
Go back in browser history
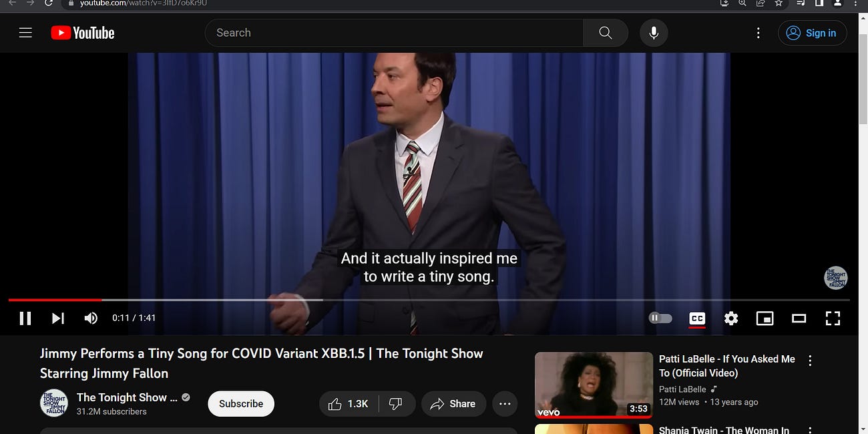[12, 3]
